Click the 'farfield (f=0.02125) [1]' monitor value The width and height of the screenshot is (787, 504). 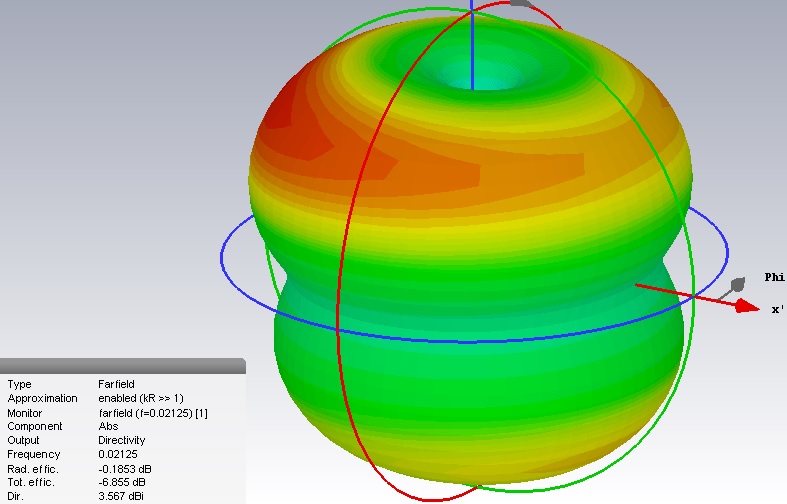pos(153,413)
